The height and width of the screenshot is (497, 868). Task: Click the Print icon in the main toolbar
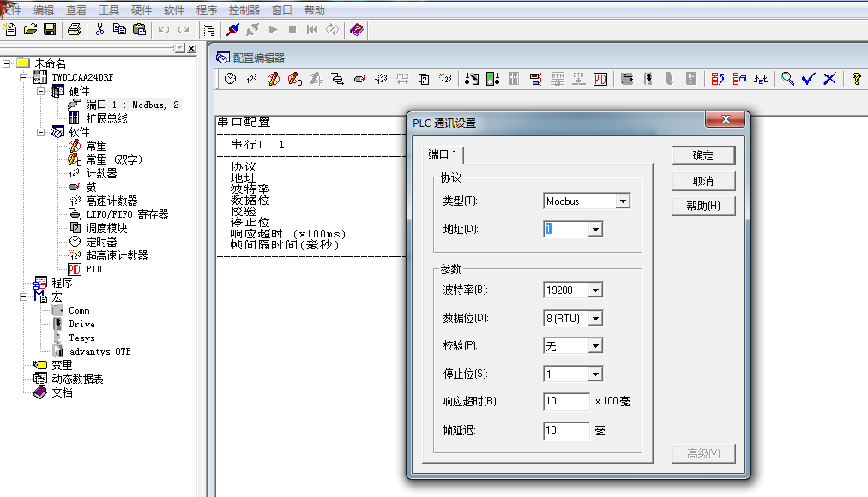75,30
